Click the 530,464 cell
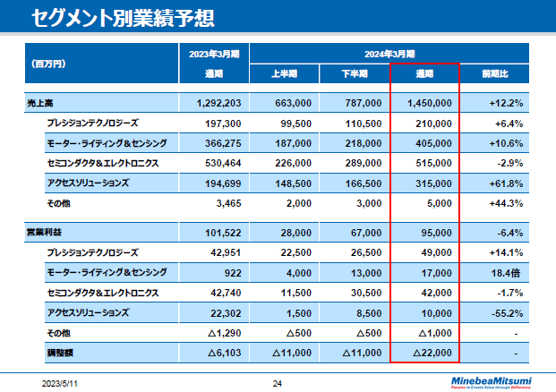556x392 pixels. tap(223, 164)
